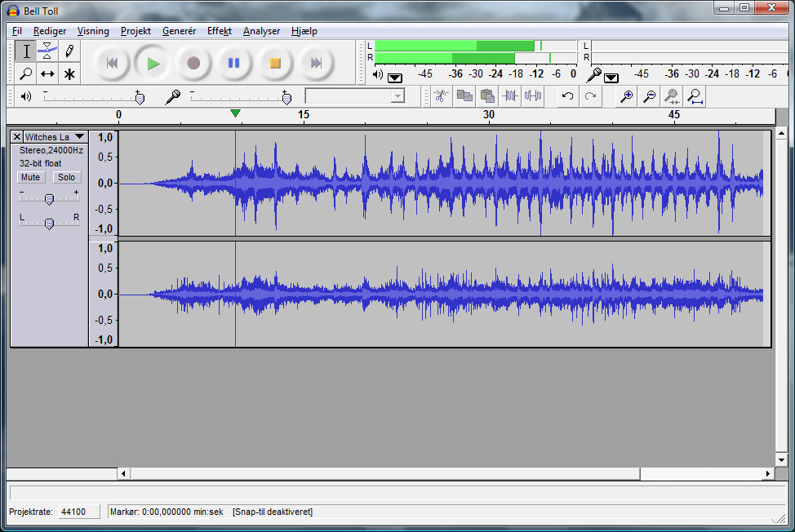
Task: Open the Generér menu
Action: tap(179, 31)
